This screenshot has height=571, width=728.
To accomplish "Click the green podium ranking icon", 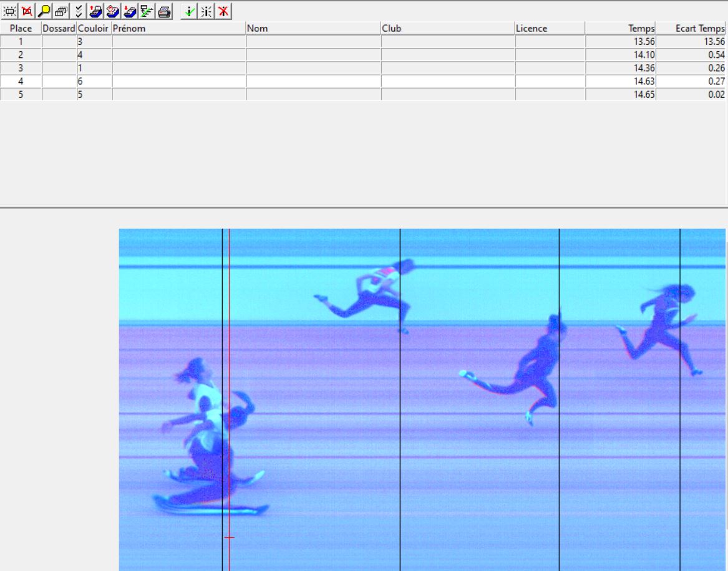I will pyautogui.click(x=147, y=11).
